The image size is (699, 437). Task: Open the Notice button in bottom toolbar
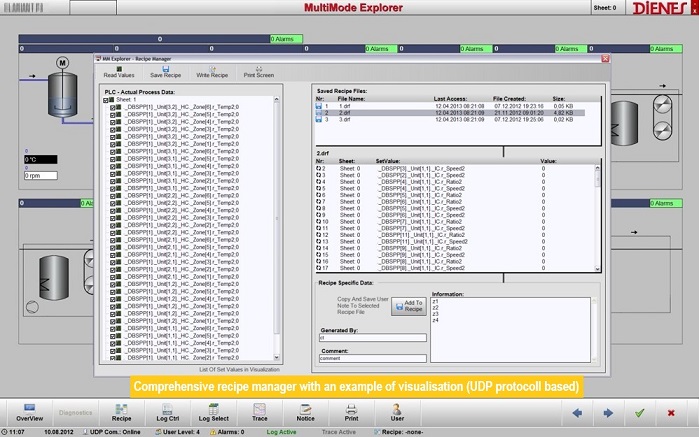coord(305,411)
